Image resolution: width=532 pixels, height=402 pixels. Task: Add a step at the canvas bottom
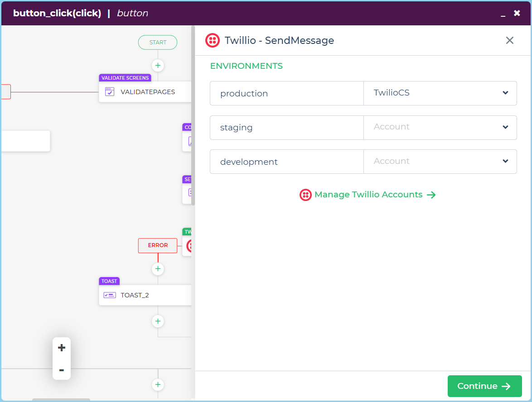tap(158, 385)
